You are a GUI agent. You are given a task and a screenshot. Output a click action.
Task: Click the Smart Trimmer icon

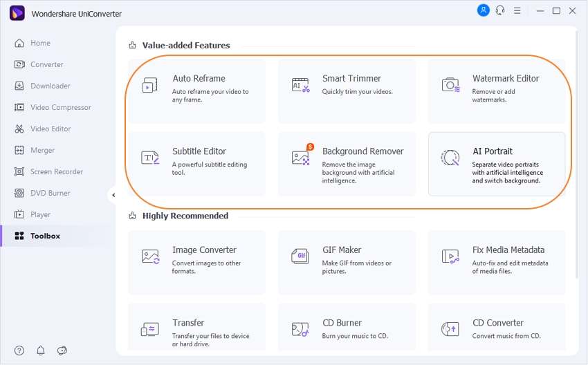tap(300, 85)
